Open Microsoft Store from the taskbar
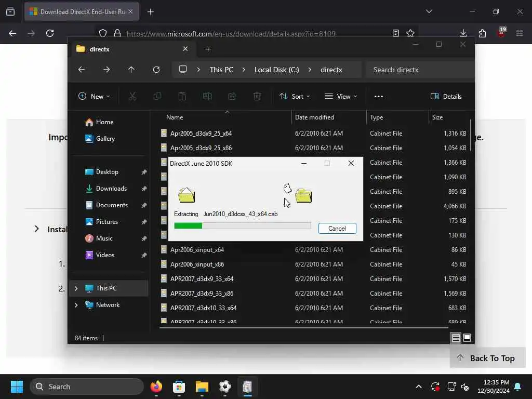The height and width of the screenshot is (399, 532). coord(179,387)
